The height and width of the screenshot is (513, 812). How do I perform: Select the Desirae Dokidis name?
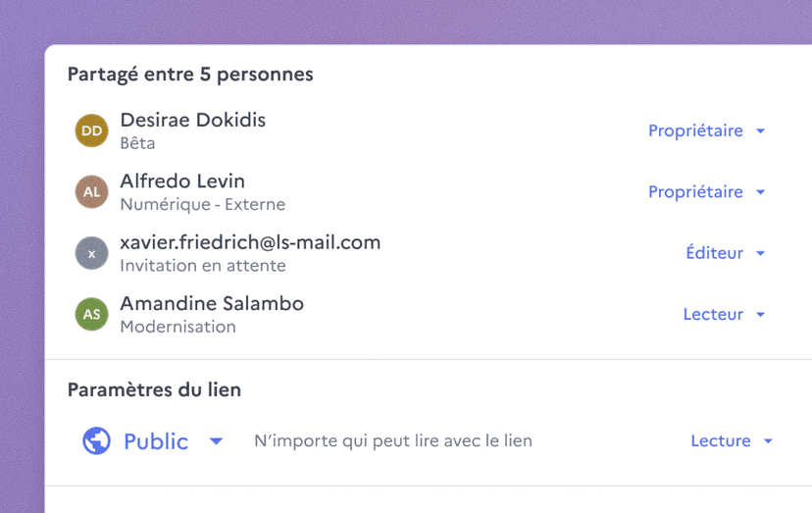(x=192, y=120)
